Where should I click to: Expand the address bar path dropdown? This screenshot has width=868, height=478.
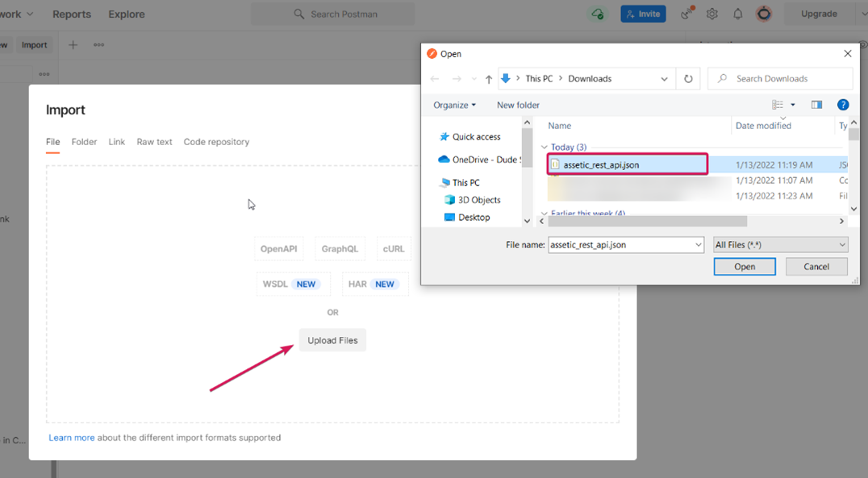coord(664,79)
